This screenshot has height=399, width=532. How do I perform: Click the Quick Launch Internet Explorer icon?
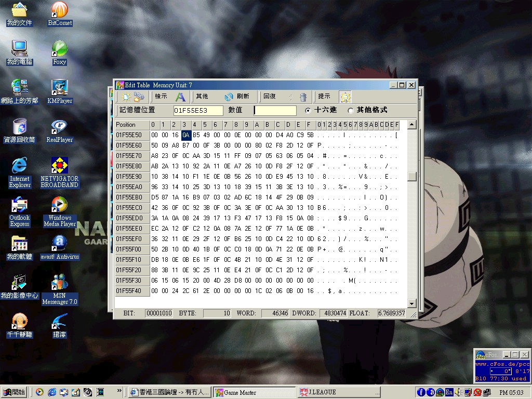(52, 392)
